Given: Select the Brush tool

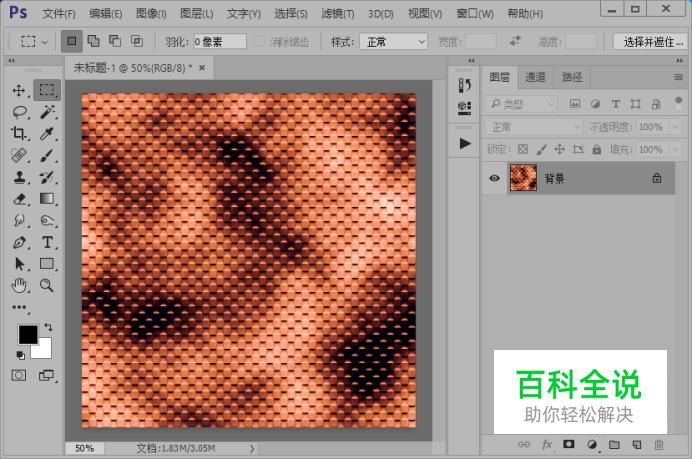Looking at the screenshot, I should point(47,155).
